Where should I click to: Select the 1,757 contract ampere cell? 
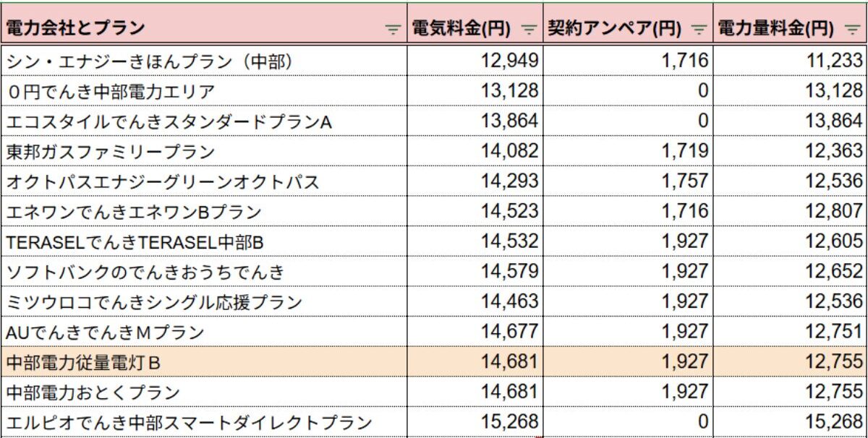(x=628, y=181)
